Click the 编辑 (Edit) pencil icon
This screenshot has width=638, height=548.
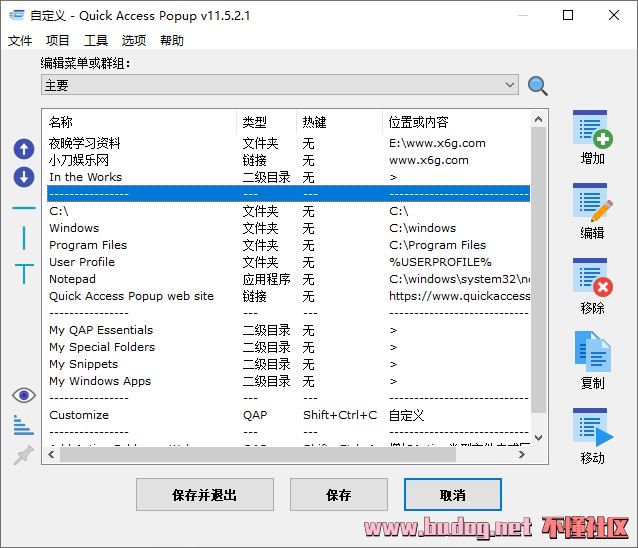[592, 203]
